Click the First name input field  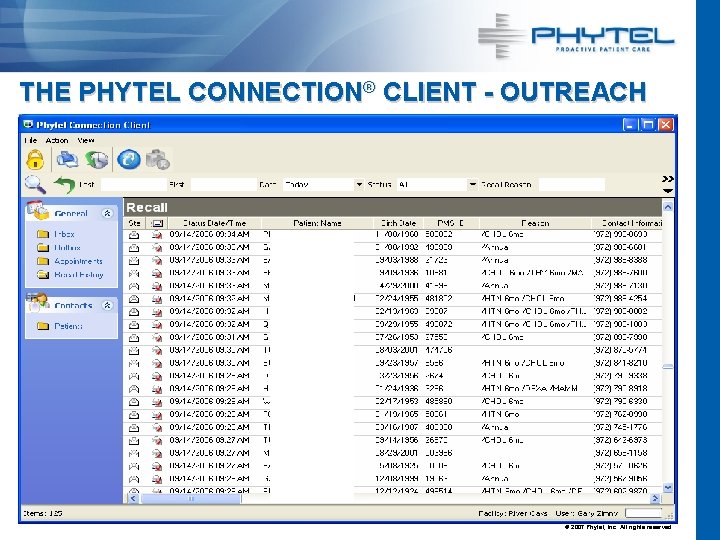click(223, 185)
